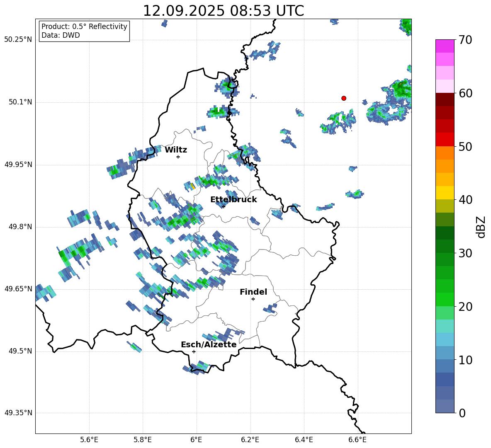Click the 6.2°E longitude label
The width and height of the screenshot is (491, 448).
(250, 440)
